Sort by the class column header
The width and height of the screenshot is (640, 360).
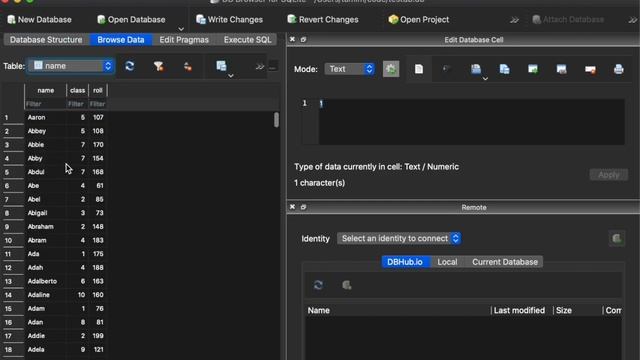(77, 90)
